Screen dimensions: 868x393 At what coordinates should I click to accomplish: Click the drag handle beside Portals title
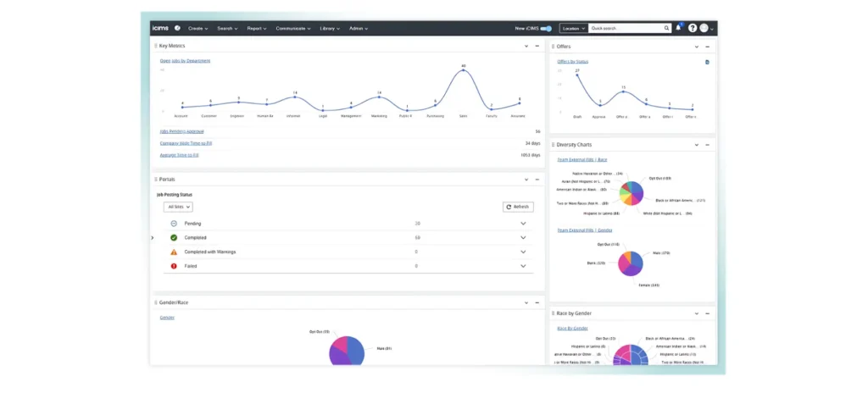(x=156, y=180)
